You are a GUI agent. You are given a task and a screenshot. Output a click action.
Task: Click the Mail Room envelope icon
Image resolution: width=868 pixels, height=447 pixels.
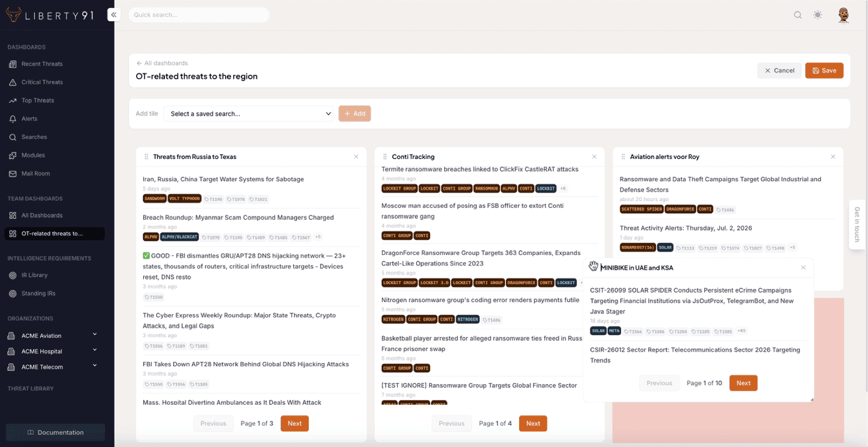coord(12,174)
